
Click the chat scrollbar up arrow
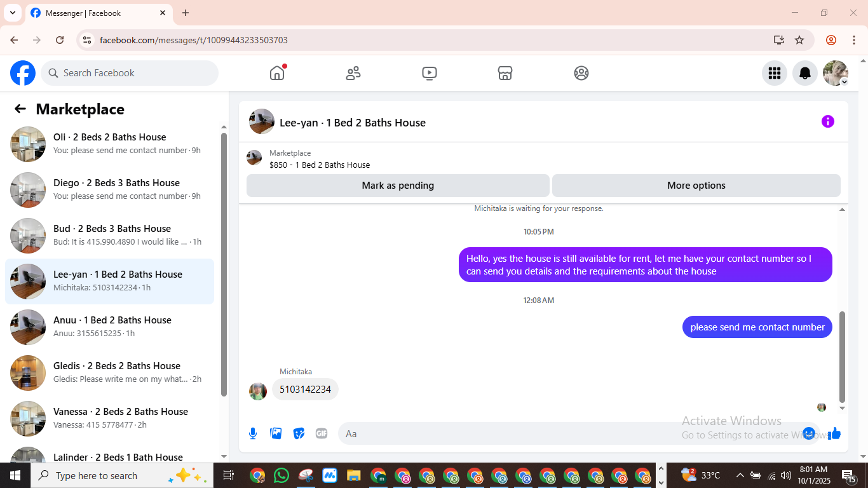pyautogui.click(x=843, y=209)
